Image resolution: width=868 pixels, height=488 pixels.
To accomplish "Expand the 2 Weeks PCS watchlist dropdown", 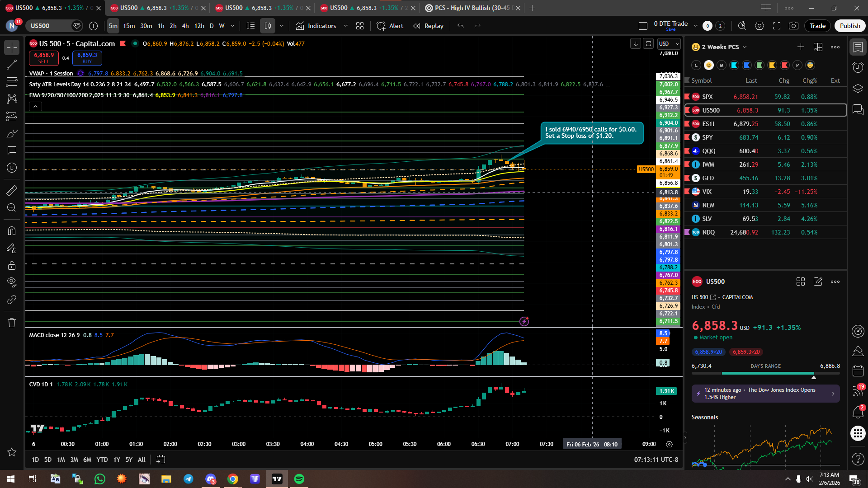I will point(745,47).
